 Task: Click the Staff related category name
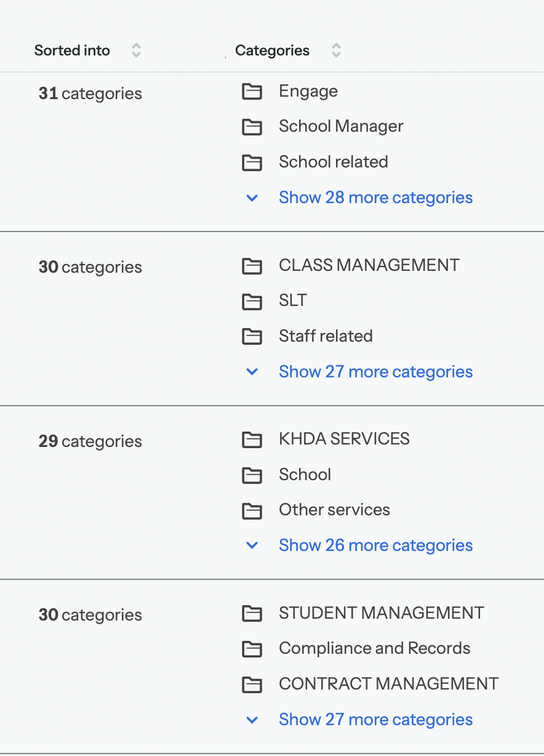[x=326, y=336]
